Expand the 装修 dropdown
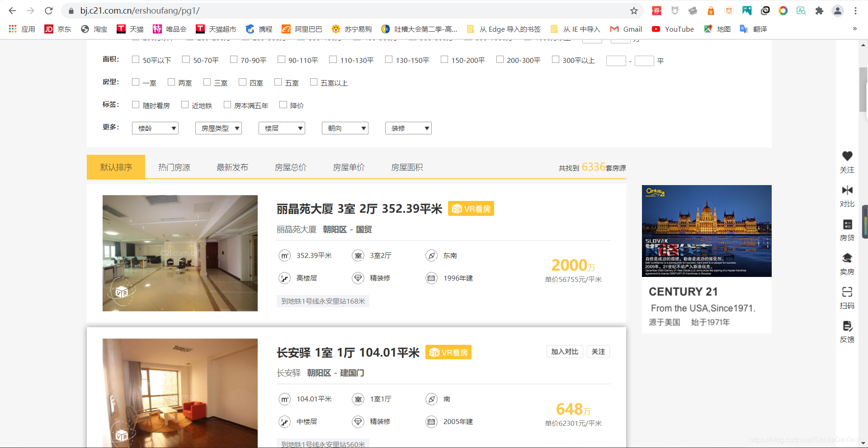868x448 pixels. click(408, 128)
